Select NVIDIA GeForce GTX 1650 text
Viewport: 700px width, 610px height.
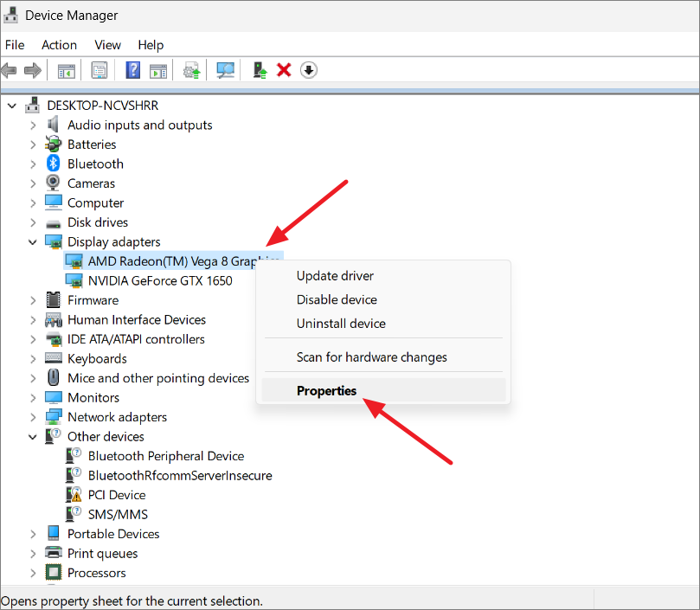pyautogui.click(x=160, y=281)
